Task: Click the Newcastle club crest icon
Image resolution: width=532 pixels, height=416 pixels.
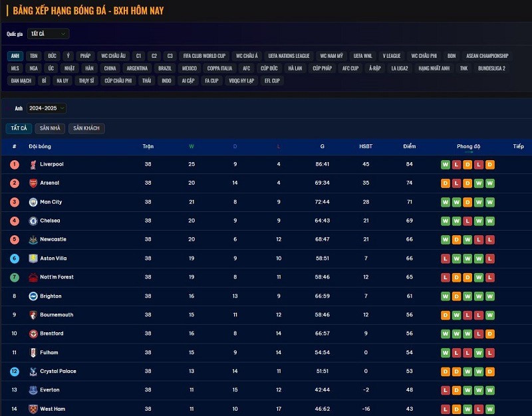Action: tap(33, 239)
